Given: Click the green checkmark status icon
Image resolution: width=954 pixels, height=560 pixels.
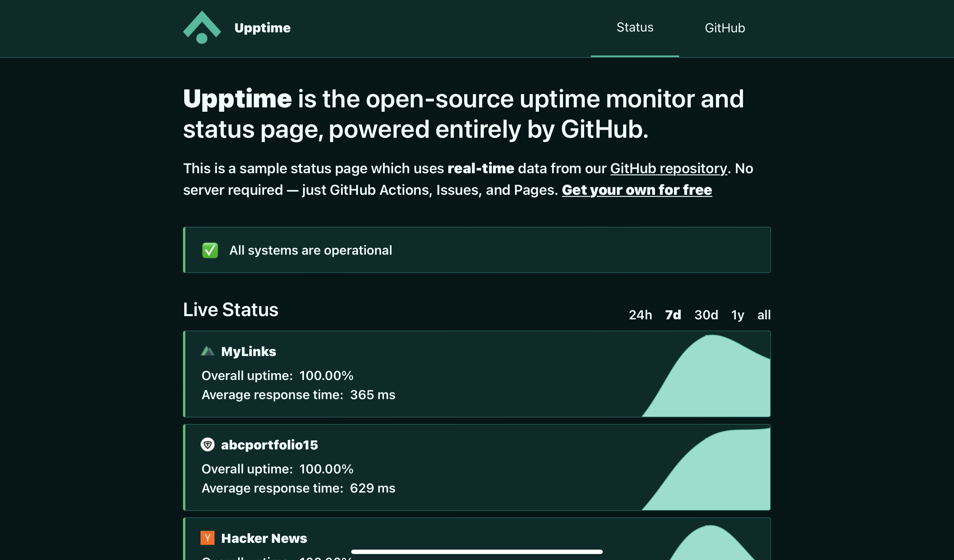Looking at the screenshot, I should (210, 250).
